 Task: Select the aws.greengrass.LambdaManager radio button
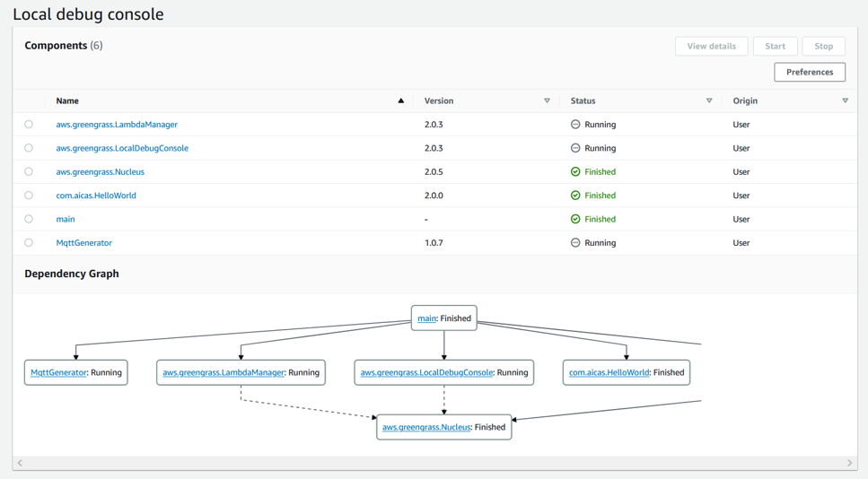click(x=29, y=125)
